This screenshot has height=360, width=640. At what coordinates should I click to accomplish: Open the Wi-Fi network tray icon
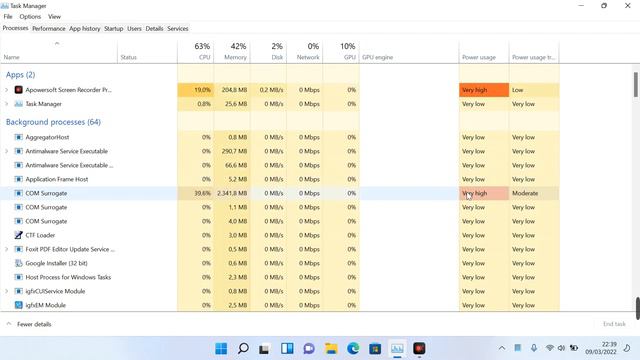[x=550, y=348]
